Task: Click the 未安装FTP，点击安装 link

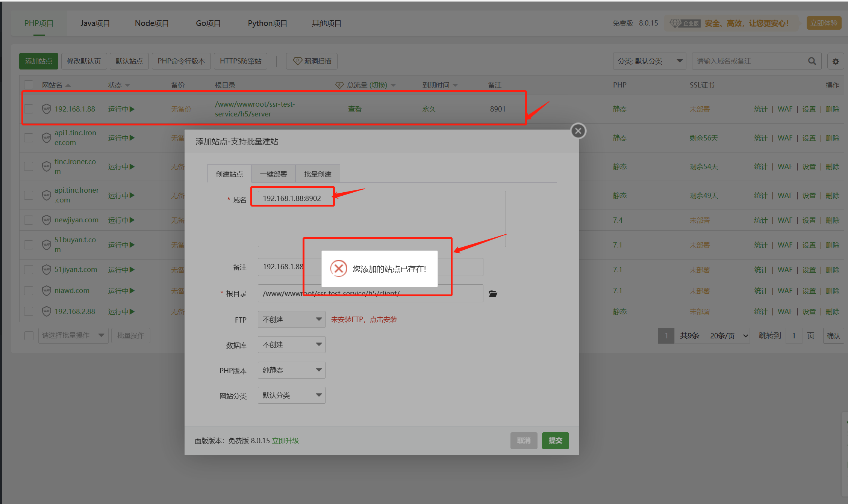Action: pyautogui.click(x=364, y=320)
